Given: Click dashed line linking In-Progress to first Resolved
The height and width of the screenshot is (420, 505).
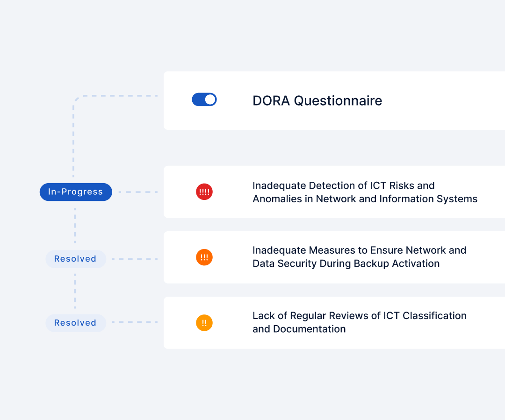Looking at the screenshot, I should pyautogui.click(x=75, y=225).
